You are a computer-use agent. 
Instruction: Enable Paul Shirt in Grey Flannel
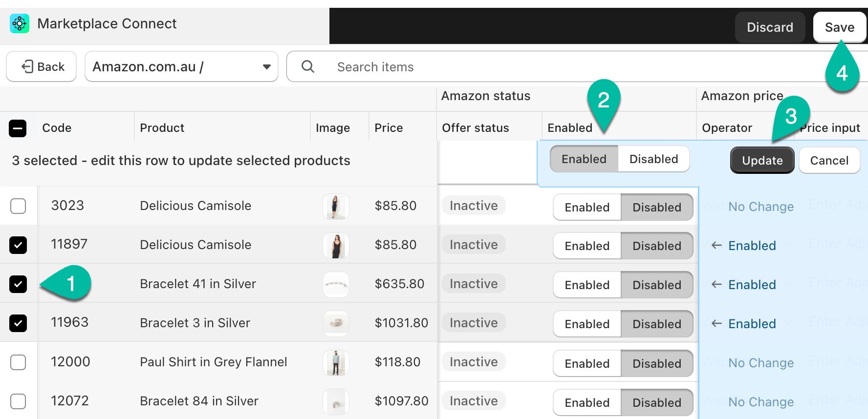[587, 363]
